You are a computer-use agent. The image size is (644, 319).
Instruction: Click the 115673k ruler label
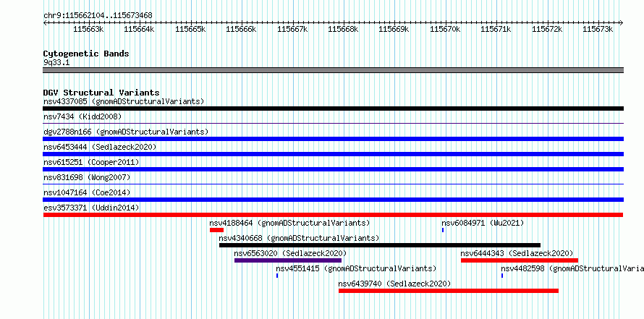(x=598, y=29)
